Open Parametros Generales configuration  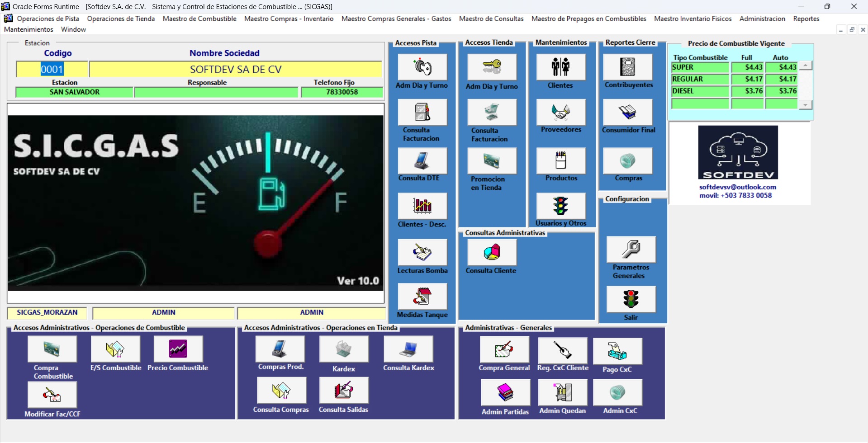[x=631, y=250]
